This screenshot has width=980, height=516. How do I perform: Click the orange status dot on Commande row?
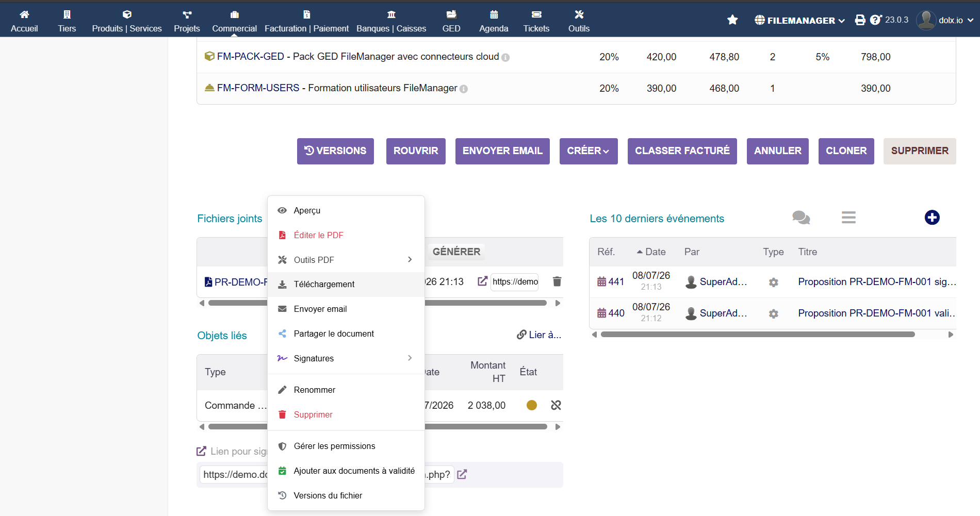click(532, 405)
